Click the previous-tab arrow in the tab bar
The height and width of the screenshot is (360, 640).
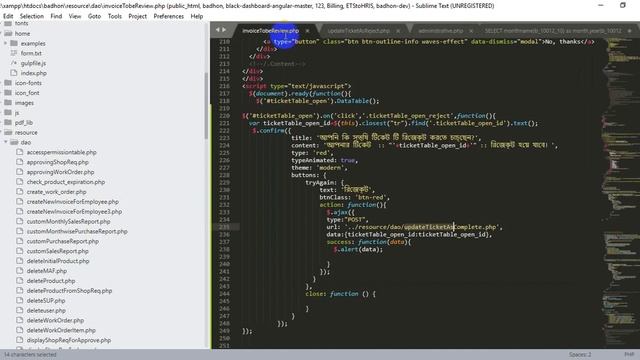pos(218,30)
